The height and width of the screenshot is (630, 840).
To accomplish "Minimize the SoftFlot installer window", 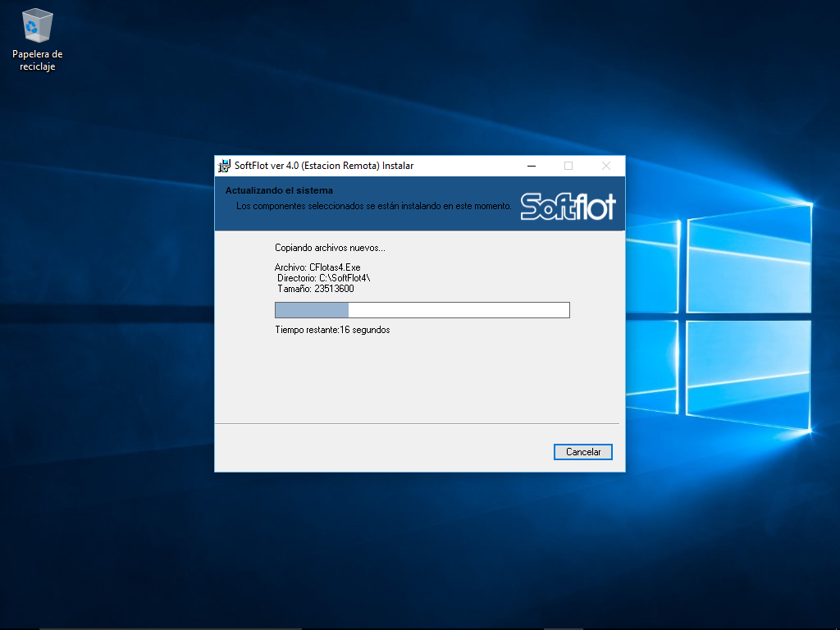I will pos(531,166).
